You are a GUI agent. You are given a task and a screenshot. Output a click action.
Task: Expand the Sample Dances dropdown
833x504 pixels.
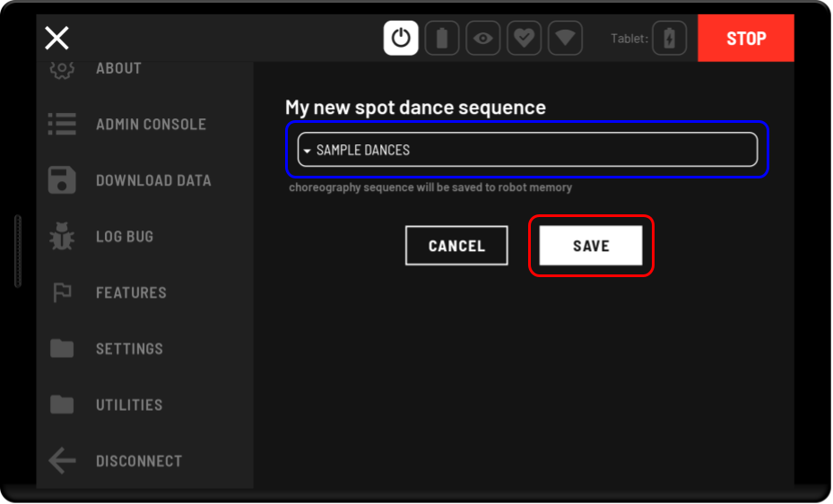[527, 150]
